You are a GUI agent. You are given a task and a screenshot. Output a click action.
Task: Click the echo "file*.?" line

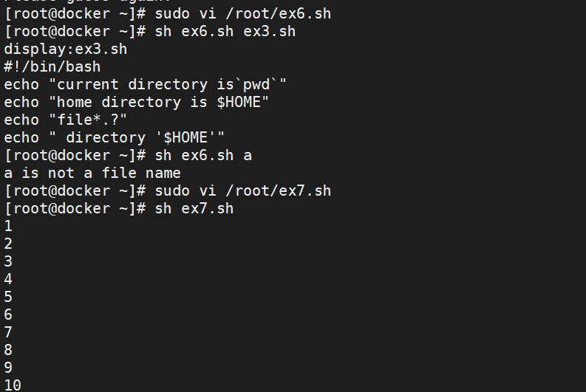point(66,120)
